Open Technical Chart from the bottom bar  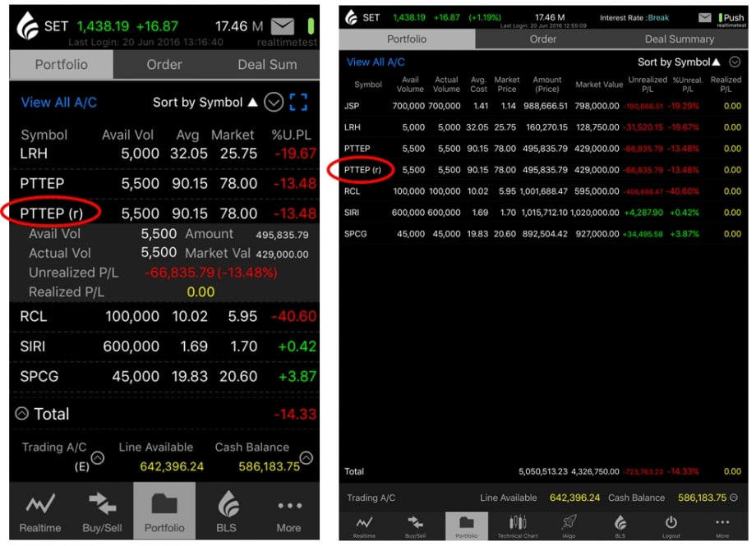click(x=518, y=526)
